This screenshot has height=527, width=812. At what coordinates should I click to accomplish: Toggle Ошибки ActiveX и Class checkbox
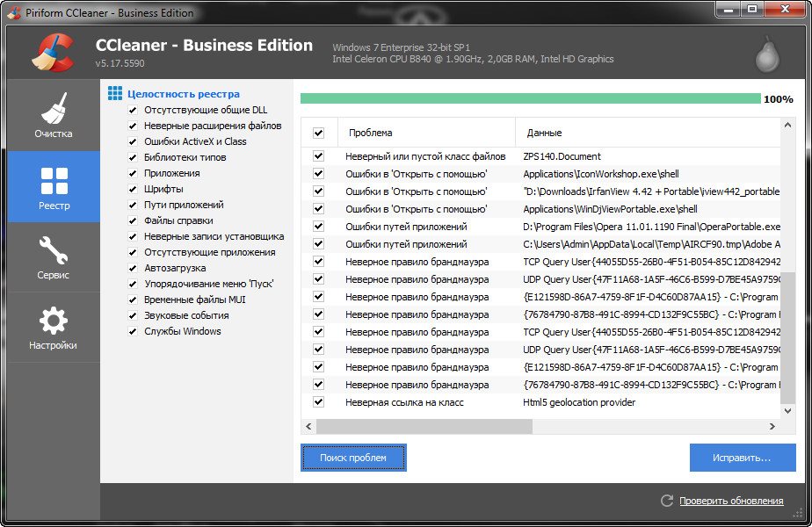point(133,141)
